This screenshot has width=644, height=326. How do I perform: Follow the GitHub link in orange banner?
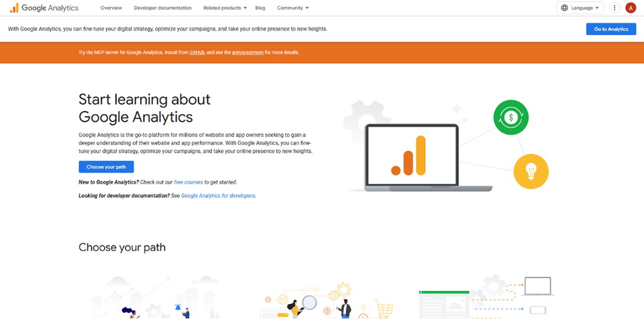tap(197, 52)
